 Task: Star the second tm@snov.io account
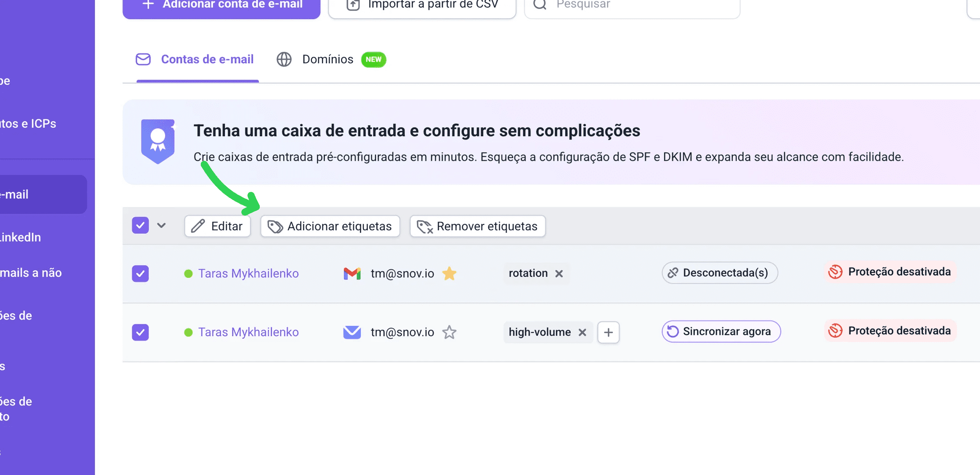pos(449,332)
